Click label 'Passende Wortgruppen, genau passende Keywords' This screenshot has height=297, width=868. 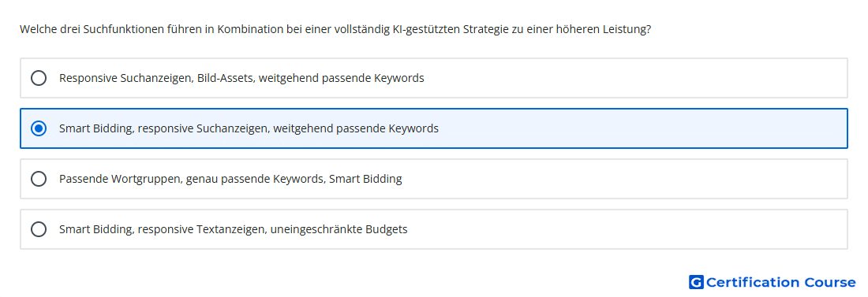(x=230, y=179)
